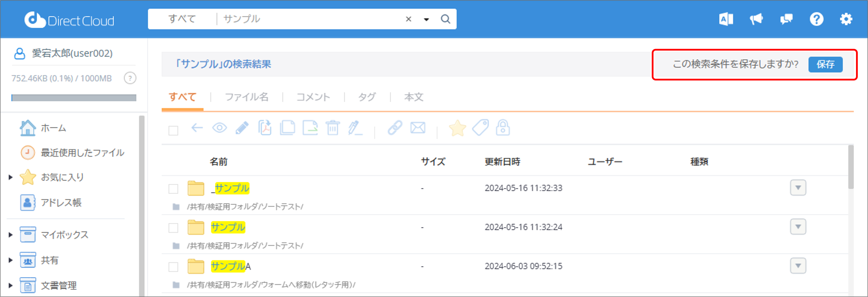Viewport: 868px width, 297px height.
Task: Open the search options dropdown arrow
Action: (426, 19)
